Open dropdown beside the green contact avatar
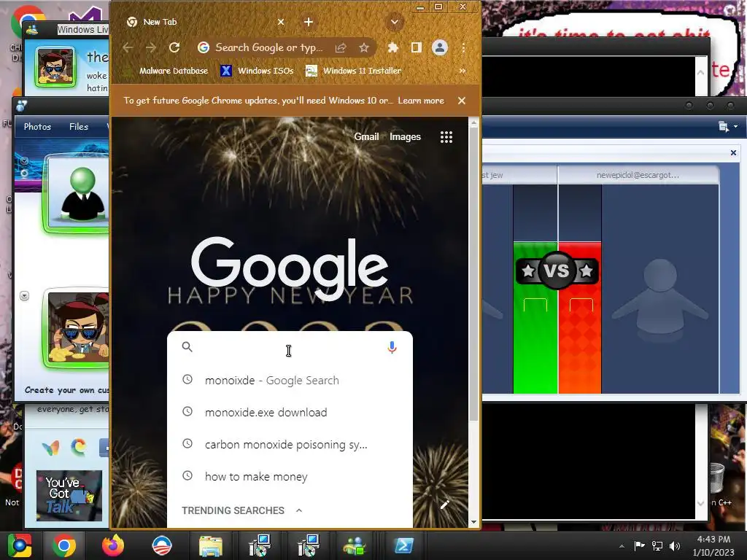 click(x=24, y=161)
